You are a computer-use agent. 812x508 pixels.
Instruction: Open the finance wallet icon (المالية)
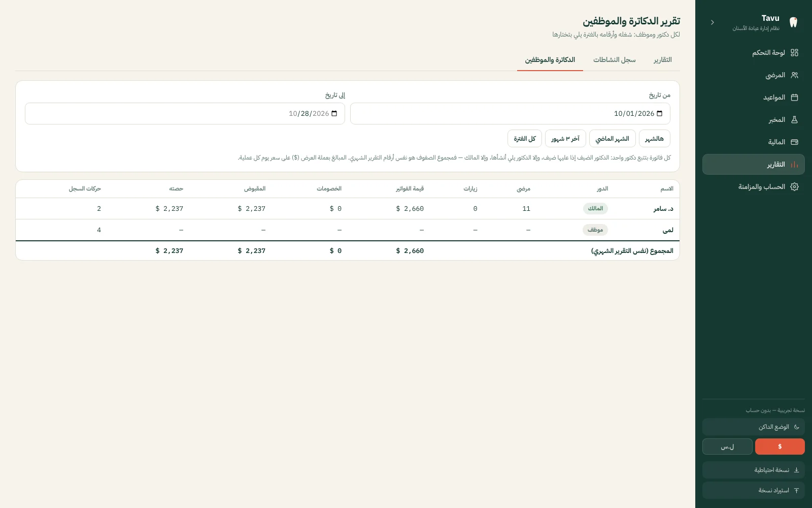click(795, 142)
